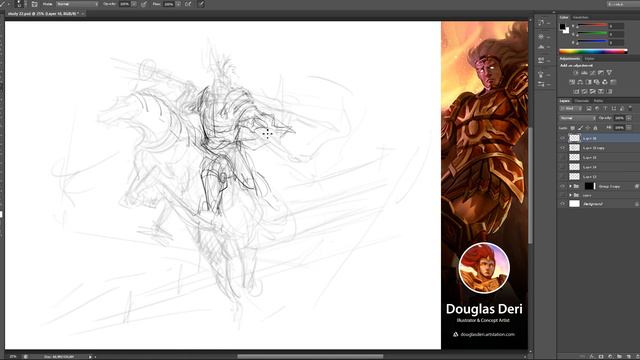Toggle layer filtering on or off
The height and width of the screenshot is (360, 640).
click(x=630, y=108)
